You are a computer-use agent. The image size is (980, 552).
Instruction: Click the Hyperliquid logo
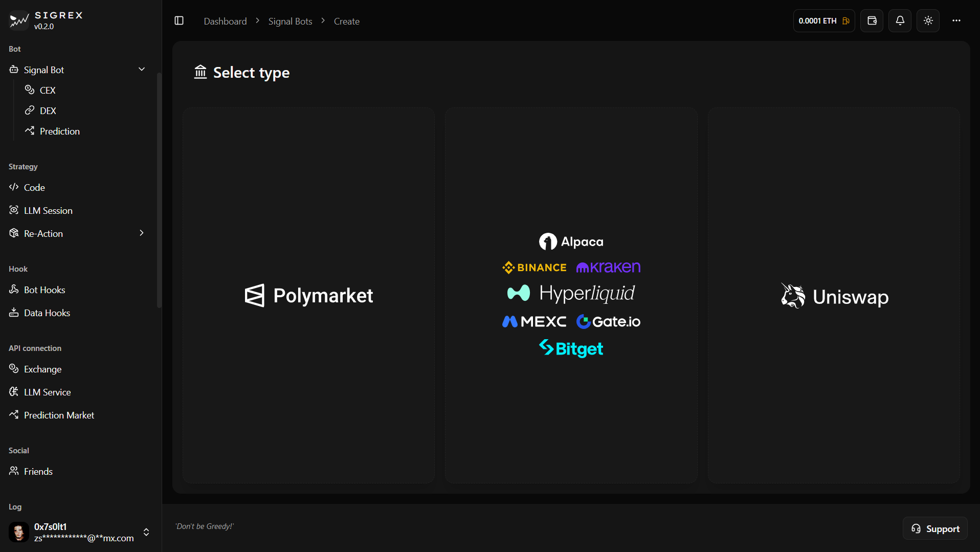pos(571,293)
